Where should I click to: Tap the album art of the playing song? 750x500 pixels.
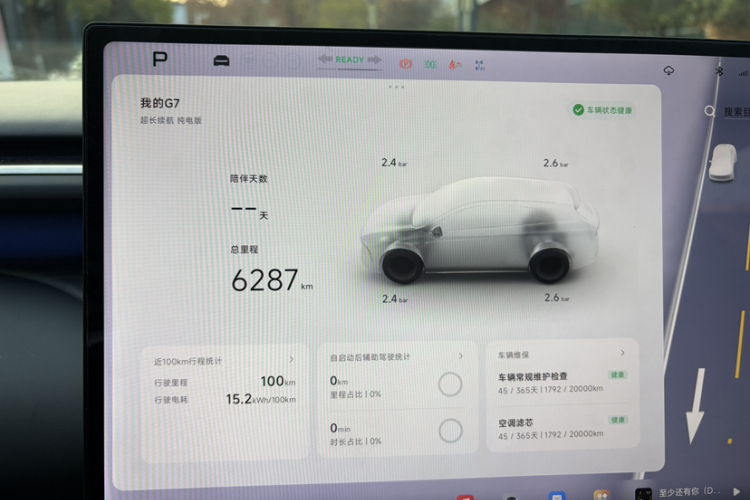tap(643, 494)
